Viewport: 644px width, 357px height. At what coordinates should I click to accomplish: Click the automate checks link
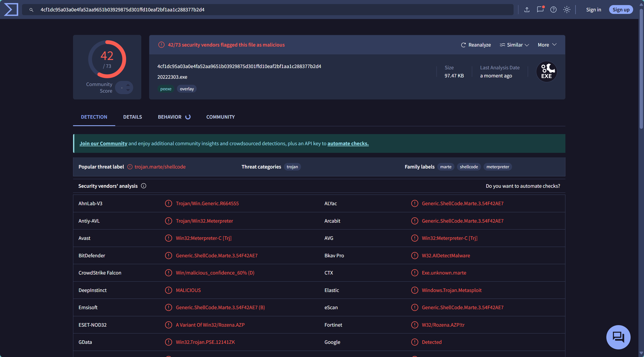tap(348, 143)
